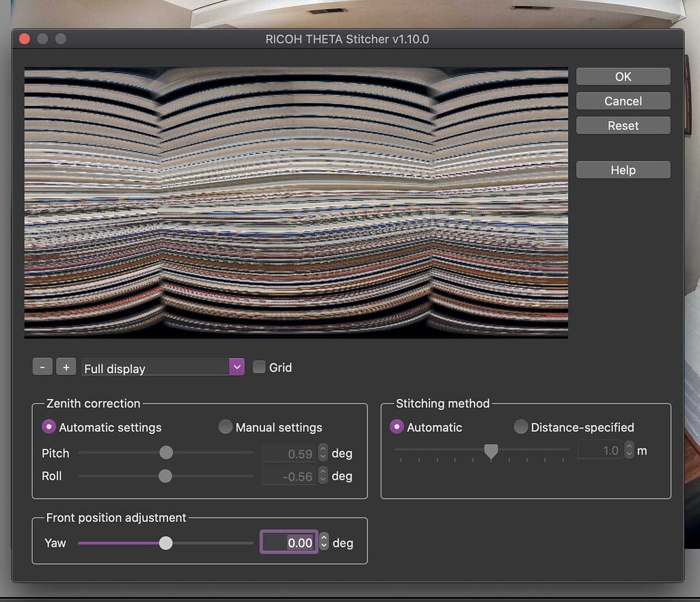700x602 pixels.
Task: Click the stitching distance meters field
Action: 600,450
